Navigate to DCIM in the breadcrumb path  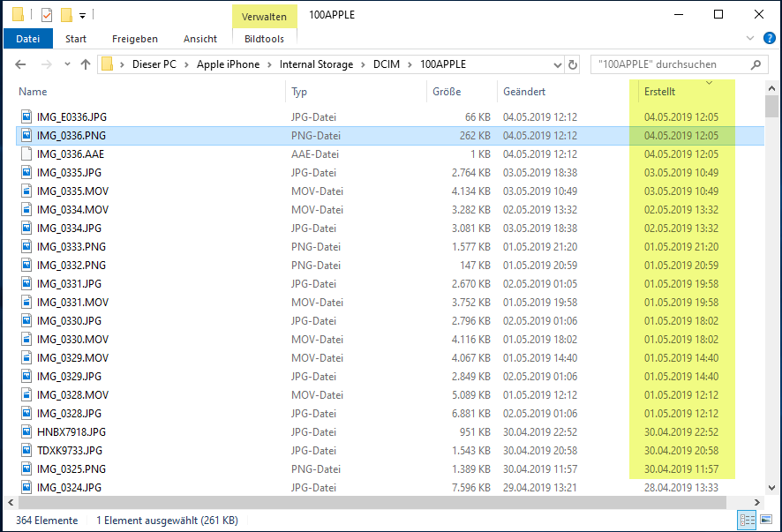(x=386, y=64)
